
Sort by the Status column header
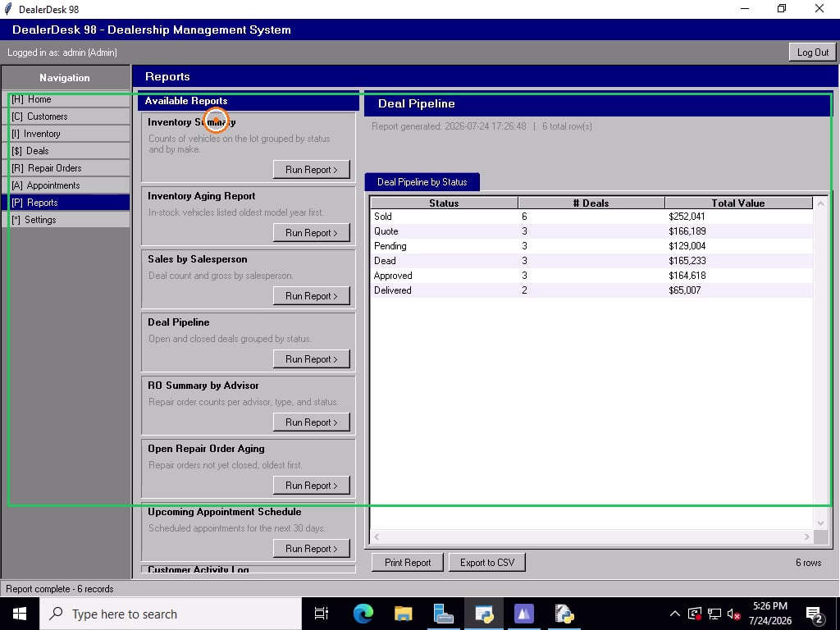pyautogui.click(x=444, y=203)
